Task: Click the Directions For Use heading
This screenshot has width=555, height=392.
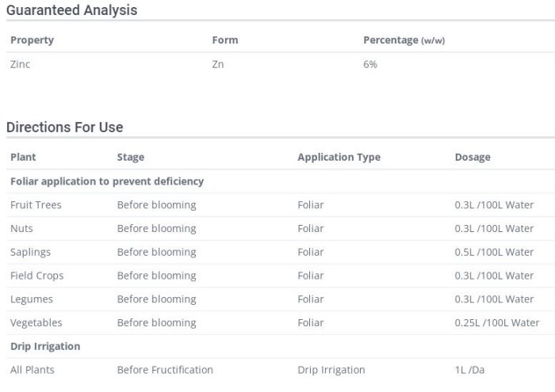Action: [x=64, y=127]
